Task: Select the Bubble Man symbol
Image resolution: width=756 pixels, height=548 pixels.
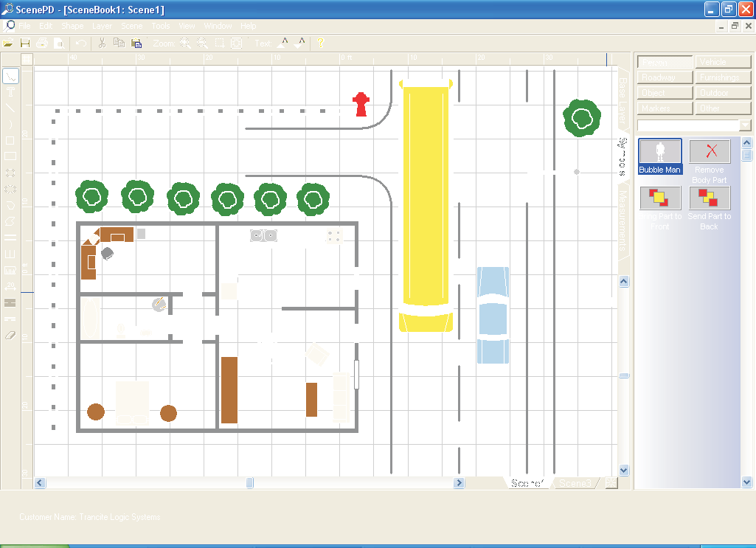Action: [660, 156]
